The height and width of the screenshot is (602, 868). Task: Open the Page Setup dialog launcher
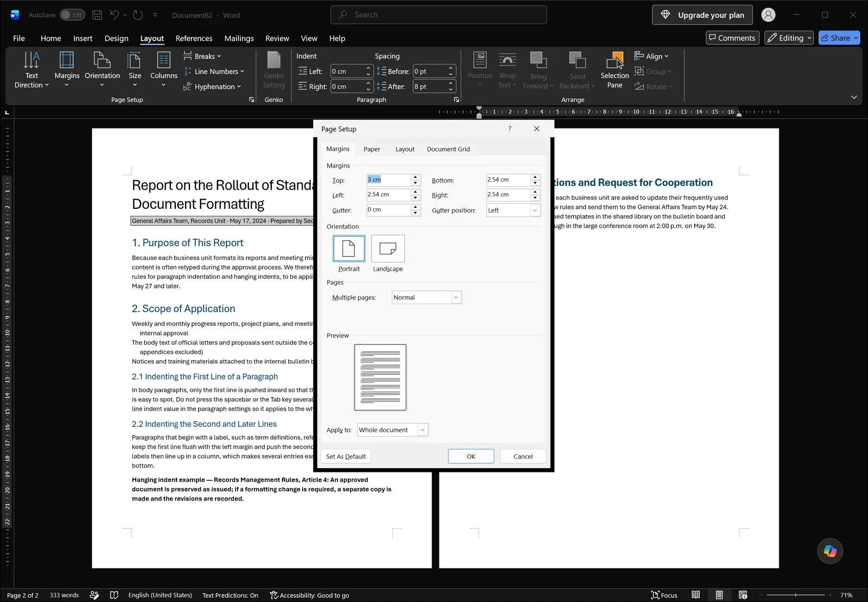click(252, 100)
